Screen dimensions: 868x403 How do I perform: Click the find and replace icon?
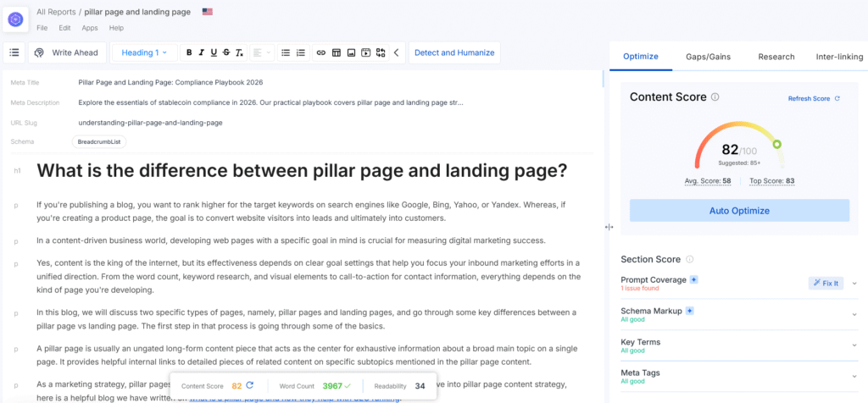point(381,52)
